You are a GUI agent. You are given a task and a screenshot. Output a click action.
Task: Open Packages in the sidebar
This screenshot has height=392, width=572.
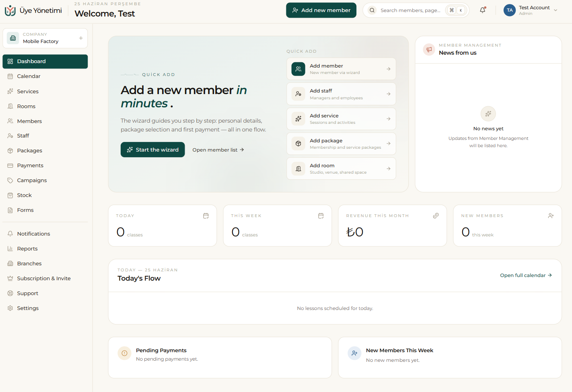click(x=45, y=151)
